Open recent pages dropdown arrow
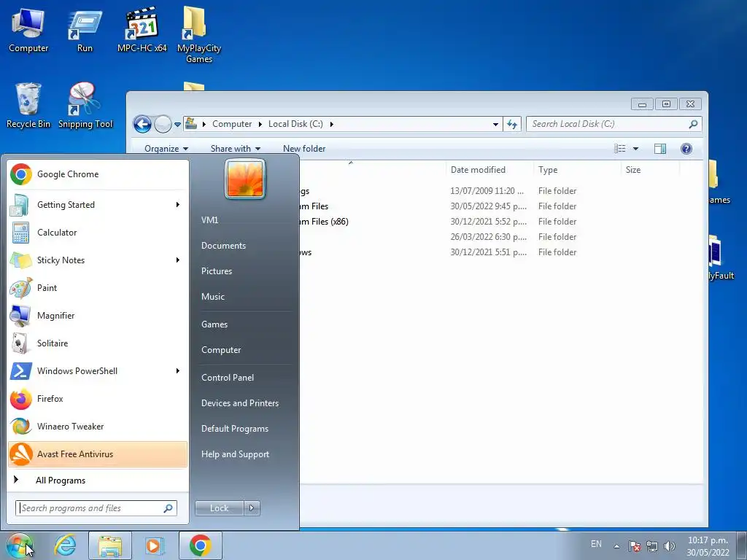The height and width of the screenshot is (560, 747). click(177, 125)
